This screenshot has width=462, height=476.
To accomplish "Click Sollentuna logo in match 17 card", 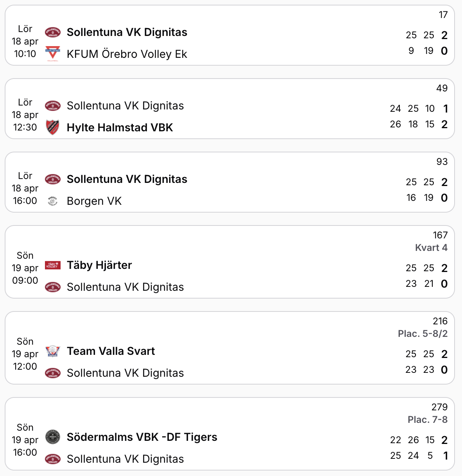I will 53,32.
